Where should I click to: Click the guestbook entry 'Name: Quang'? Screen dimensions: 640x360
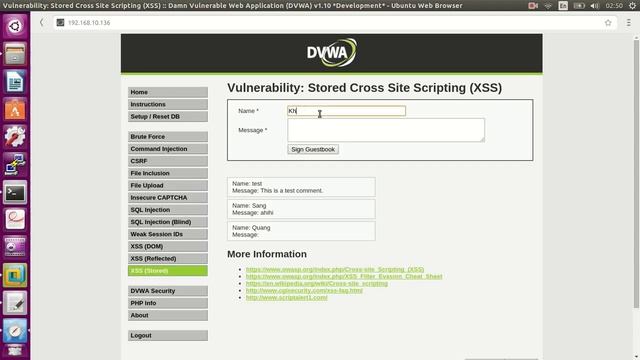301,231
